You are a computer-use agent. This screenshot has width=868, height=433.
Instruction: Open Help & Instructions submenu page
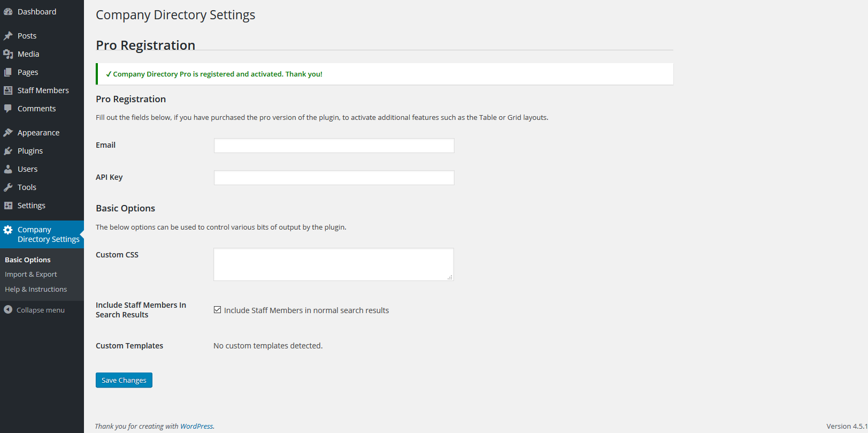[x=36, y=290]
